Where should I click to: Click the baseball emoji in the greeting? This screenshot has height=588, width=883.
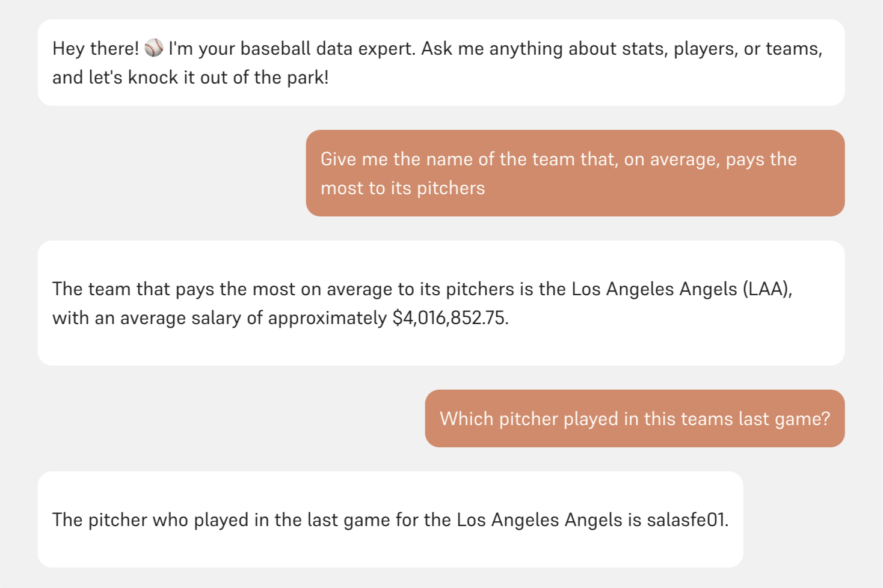tap(154, 48)
